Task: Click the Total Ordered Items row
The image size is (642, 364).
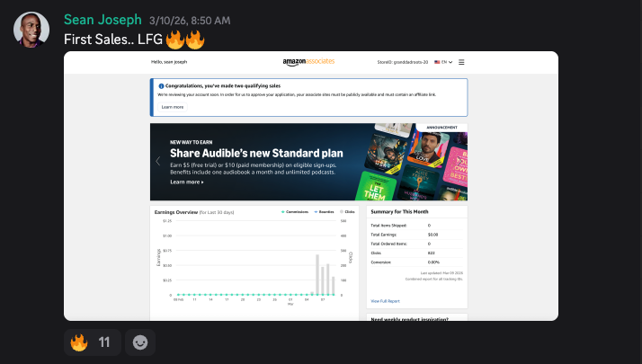Action: (417, 244)
